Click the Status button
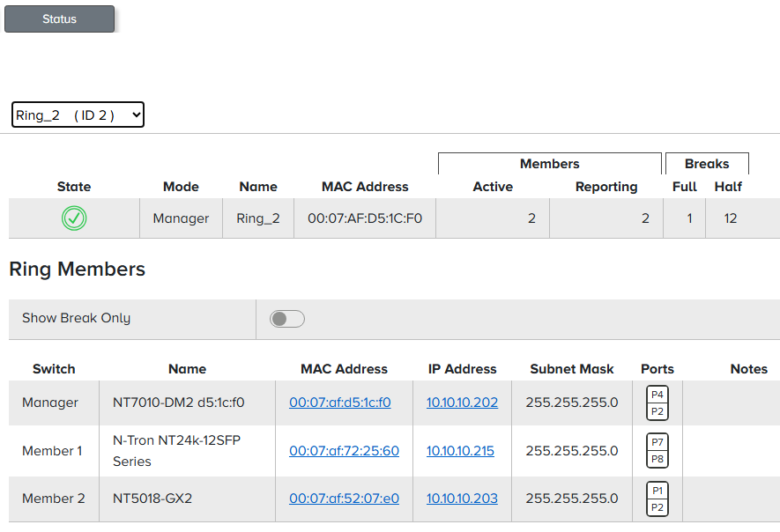 point(60,18)
